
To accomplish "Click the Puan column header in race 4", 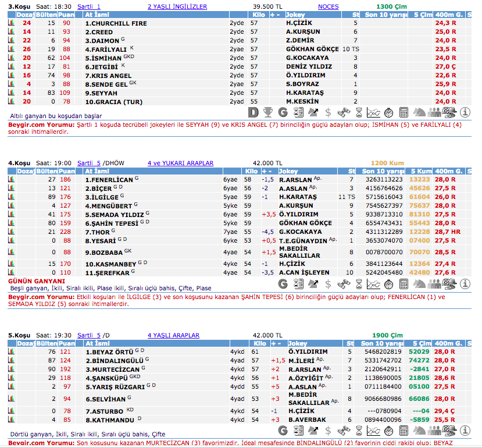I will pos(67,172).
